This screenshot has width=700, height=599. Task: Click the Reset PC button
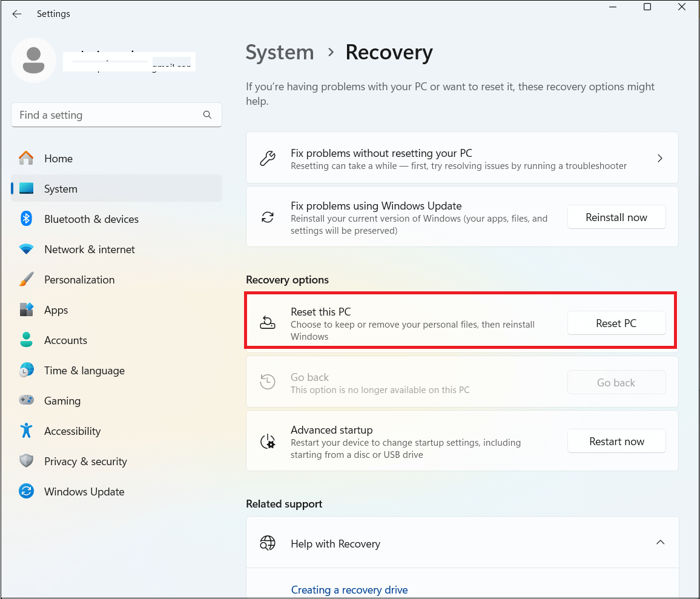click(x=616, y=323)
